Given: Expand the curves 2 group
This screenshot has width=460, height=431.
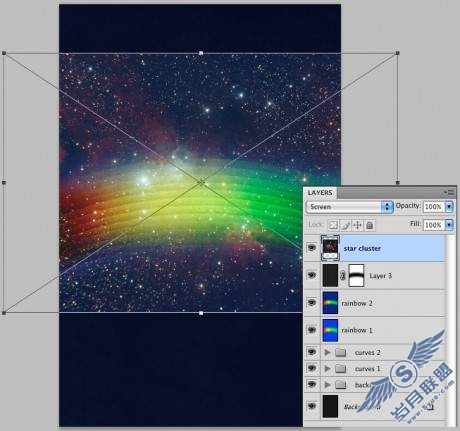Looking at the screenshot, I should pyautogui.click(x=327, y=352).
